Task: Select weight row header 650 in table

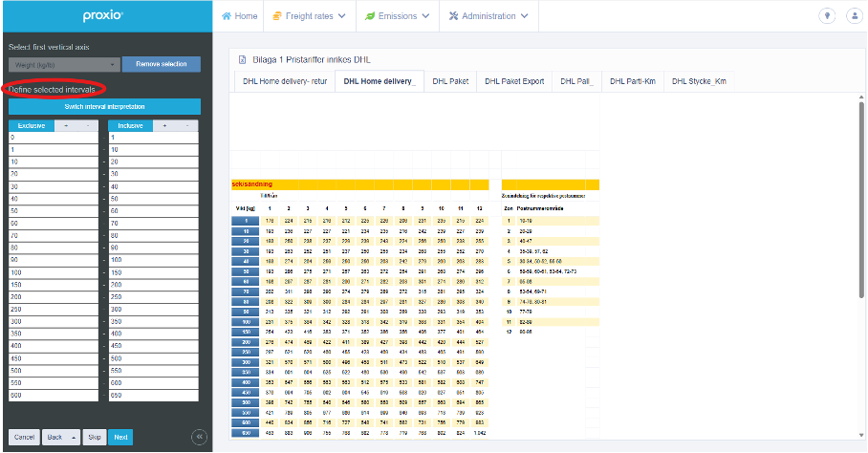Action: point(246,433)
